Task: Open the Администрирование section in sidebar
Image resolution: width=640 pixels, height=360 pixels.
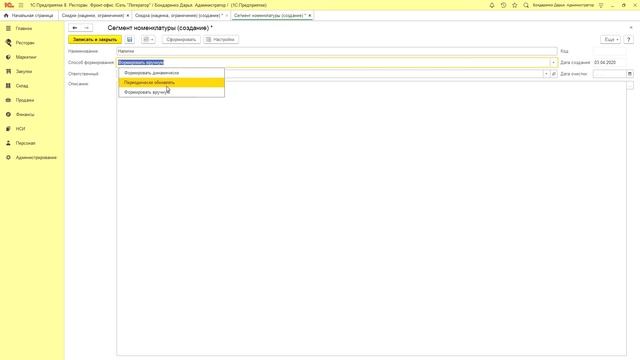Action: click(x=36, y=158)
